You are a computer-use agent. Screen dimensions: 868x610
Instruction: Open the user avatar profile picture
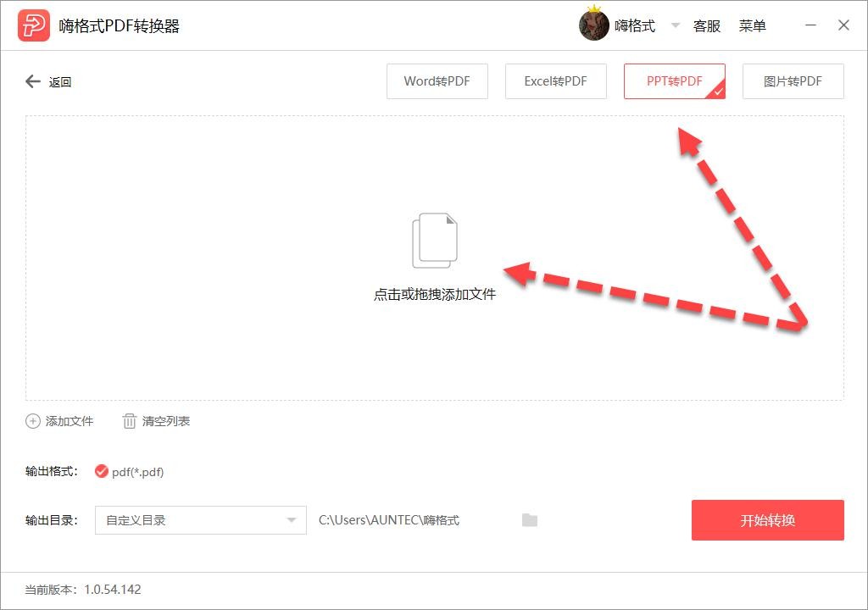click(x=594, y=25)
